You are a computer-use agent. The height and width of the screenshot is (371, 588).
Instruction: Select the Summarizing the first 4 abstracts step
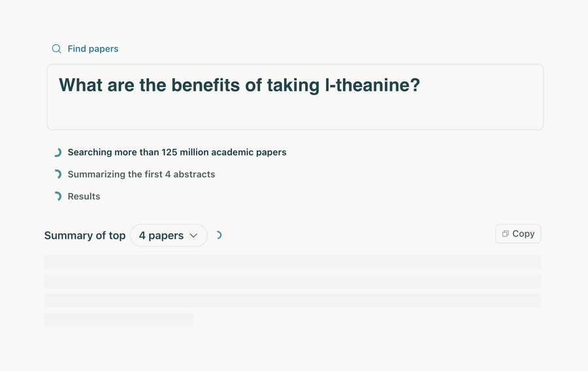(x=141, y=174)
